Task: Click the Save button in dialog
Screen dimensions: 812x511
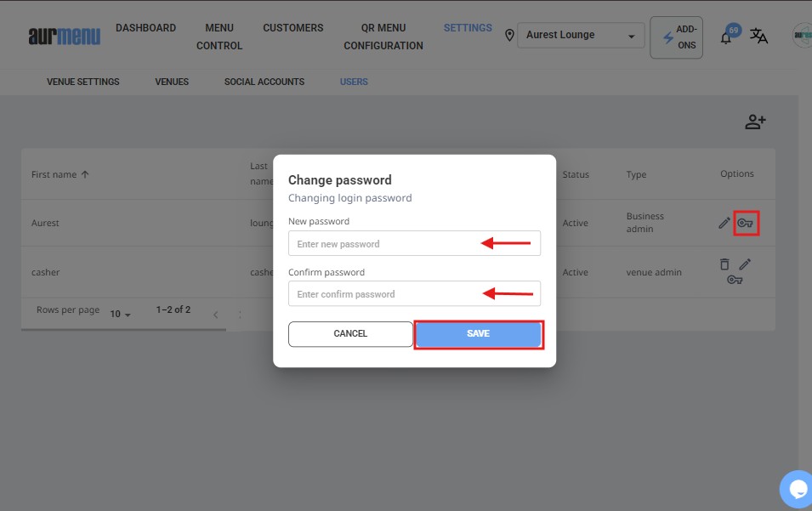Action: click(x=478, y=334)
